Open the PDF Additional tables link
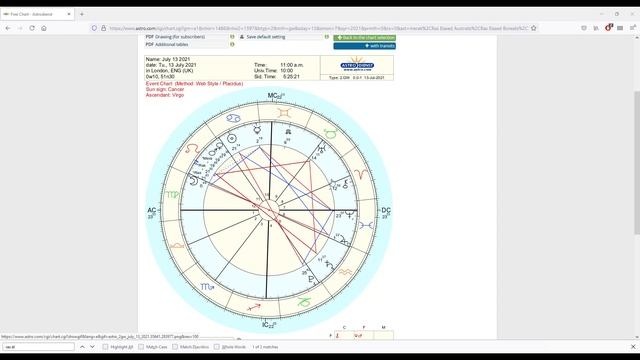 point(167,44)
